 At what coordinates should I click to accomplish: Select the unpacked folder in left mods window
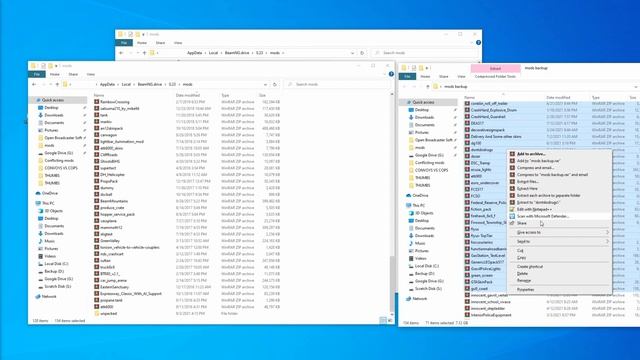tap(109, 313)
